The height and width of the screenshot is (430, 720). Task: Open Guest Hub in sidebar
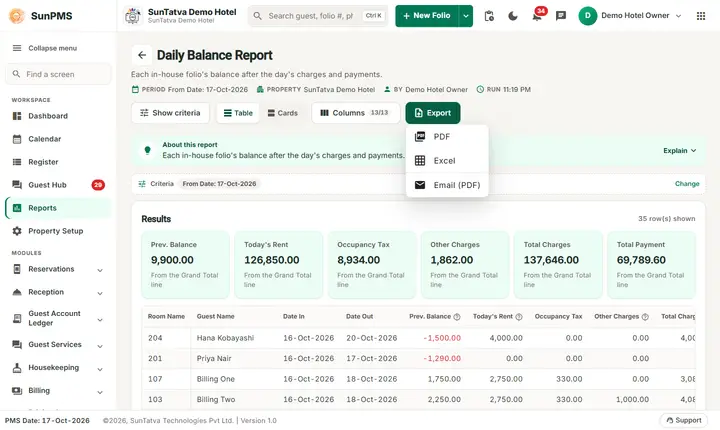click(x=58, y=185)
